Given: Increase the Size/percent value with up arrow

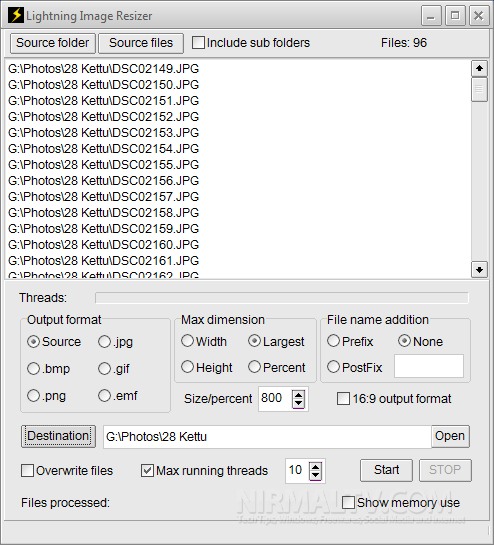Looking at the screenshot, I should [298, 394].
